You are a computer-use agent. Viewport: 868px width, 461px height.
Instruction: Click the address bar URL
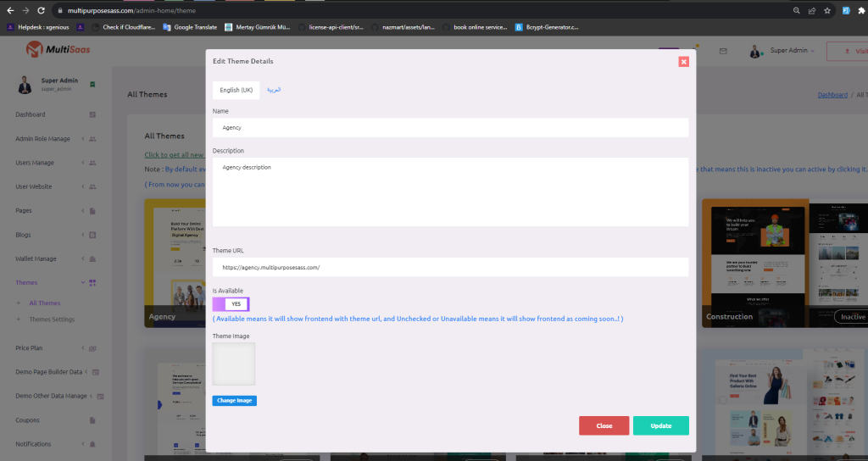tap(131, 10)
